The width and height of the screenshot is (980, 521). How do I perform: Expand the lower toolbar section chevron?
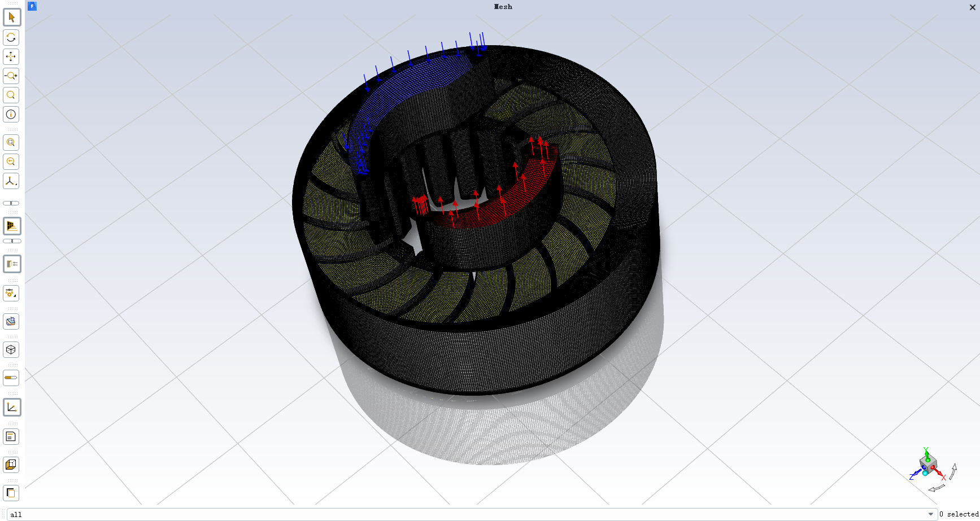11,240
